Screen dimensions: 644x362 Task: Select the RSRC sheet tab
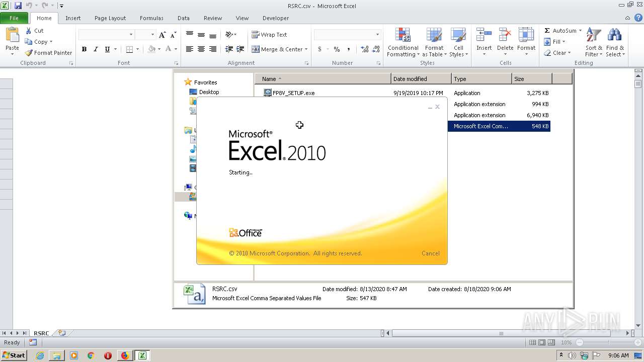[x=41, y=333]
